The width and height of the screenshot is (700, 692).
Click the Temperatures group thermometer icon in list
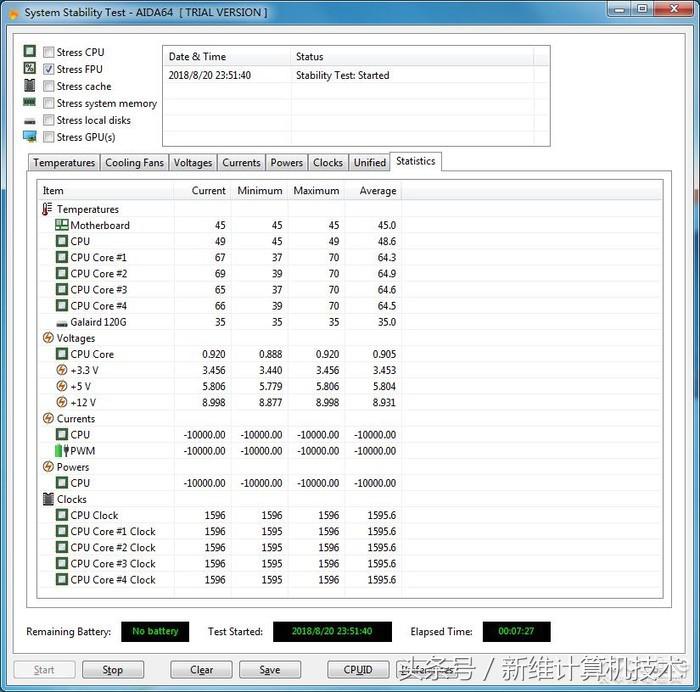pyautogui.click(x=48, y=209)
